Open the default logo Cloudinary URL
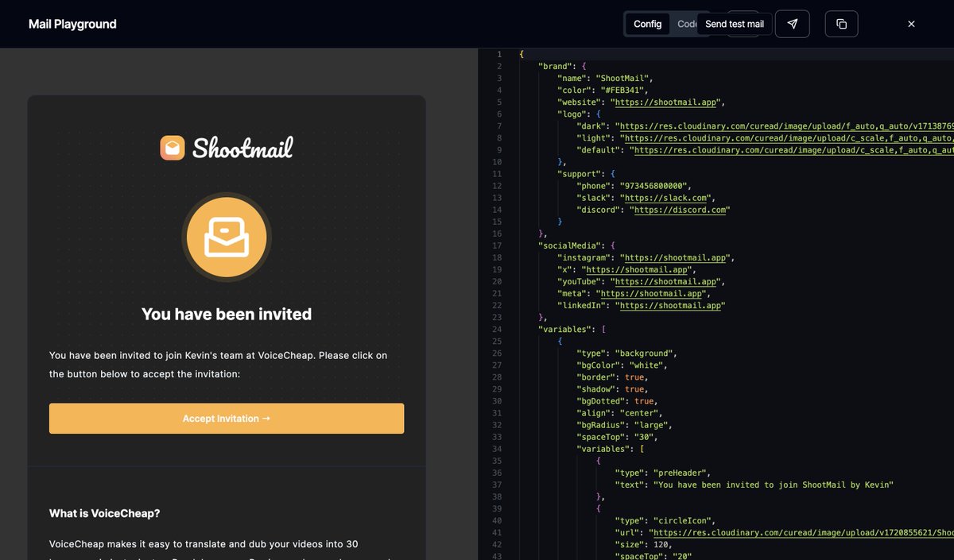Image resolution: width=954 pixels, height=560 pixels. pos(793,150)
